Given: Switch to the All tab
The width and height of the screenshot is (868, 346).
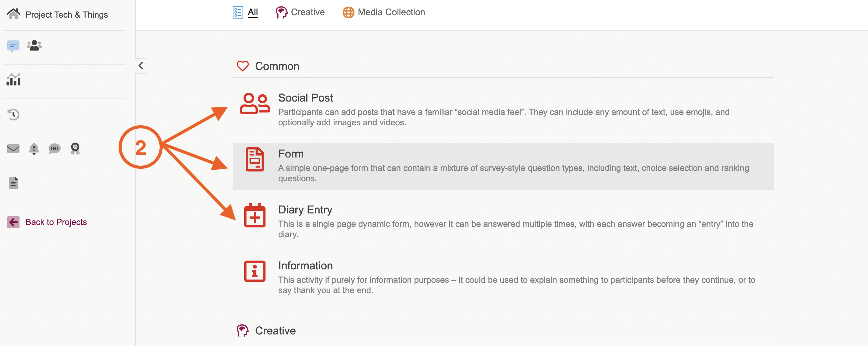Looking at the screenshot, I should (x=252, y=12).
